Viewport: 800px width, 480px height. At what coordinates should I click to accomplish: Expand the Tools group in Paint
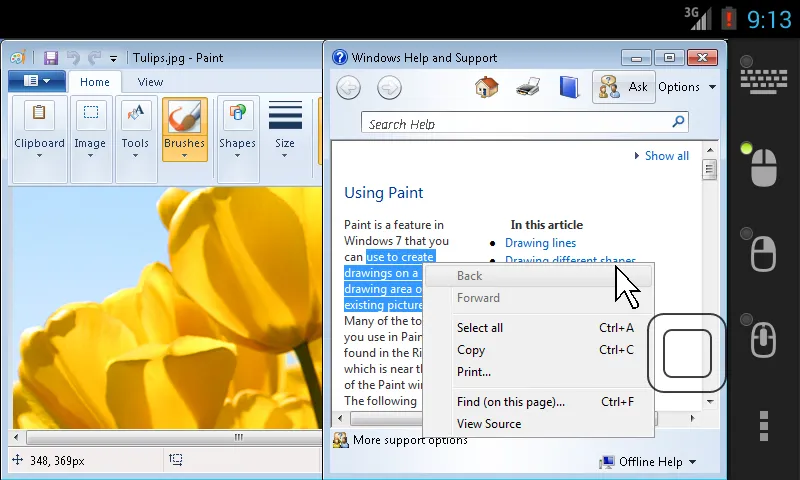tap(135, 139)
